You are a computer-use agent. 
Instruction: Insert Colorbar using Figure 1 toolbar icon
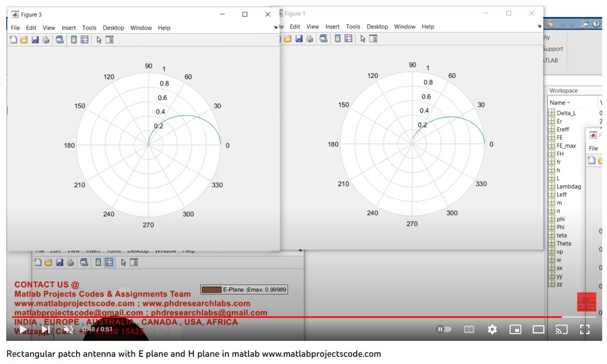click(337, 39)
